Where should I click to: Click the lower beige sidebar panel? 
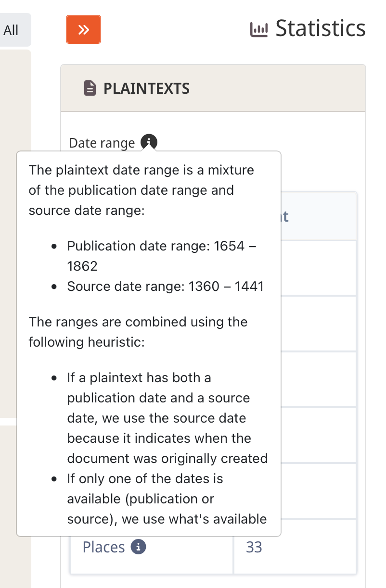coord(15,507)
